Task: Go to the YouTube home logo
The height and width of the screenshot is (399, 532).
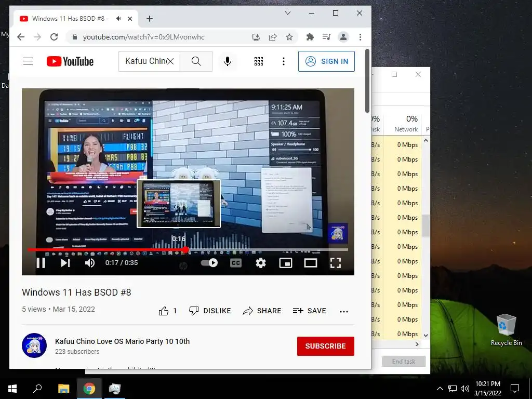Action: point(70,61)
